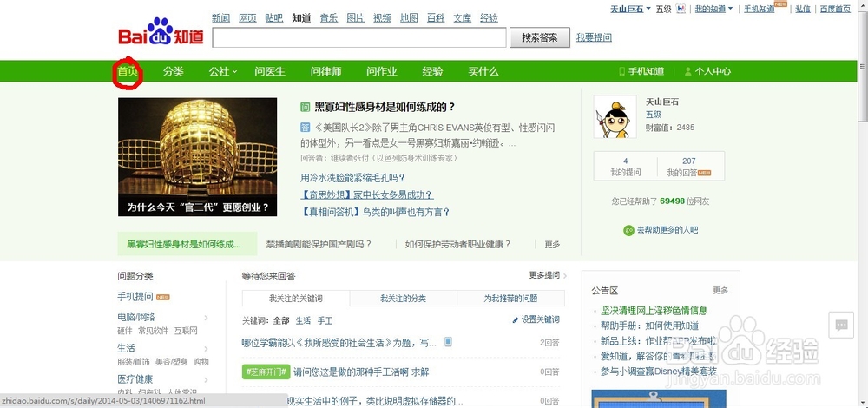Switch to 我关注的分类 tab
Screen dimensions: 868x408
(403, 299)
